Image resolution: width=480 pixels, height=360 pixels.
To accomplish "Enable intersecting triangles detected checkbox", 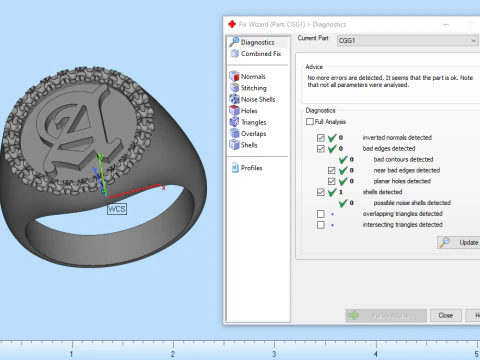I will (321, 225).
